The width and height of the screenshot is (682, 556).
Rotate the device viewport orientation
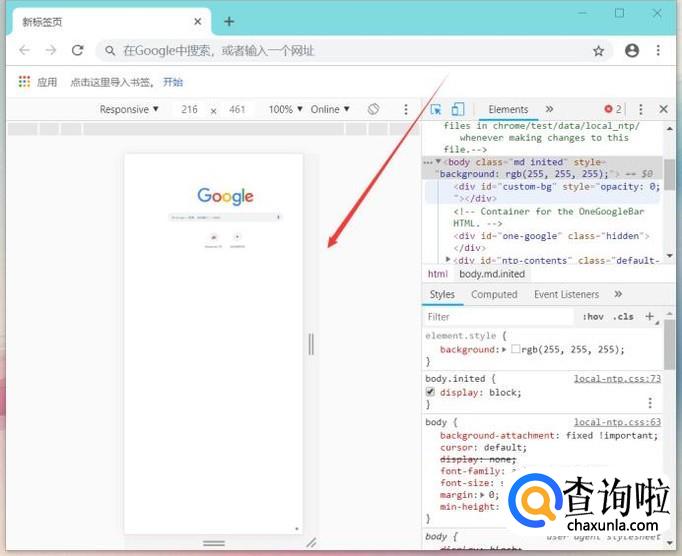(x=373, y=109)
